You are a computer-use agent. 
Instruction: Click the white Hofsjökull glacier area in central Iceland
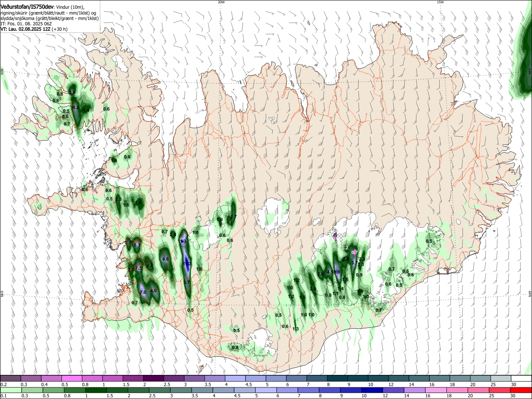[x=272, y=216]
